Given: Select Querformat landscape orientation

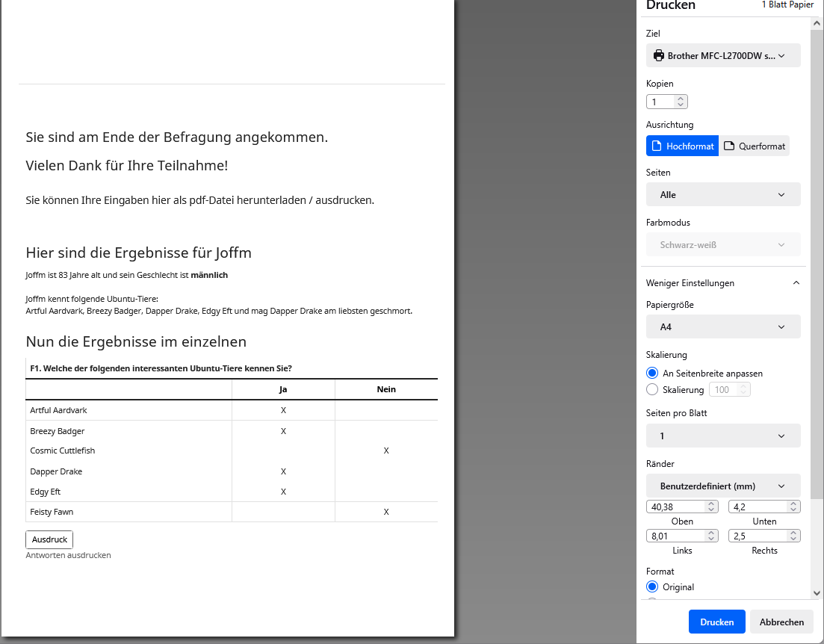Looking at the screenshot, I should coord(754,146).
